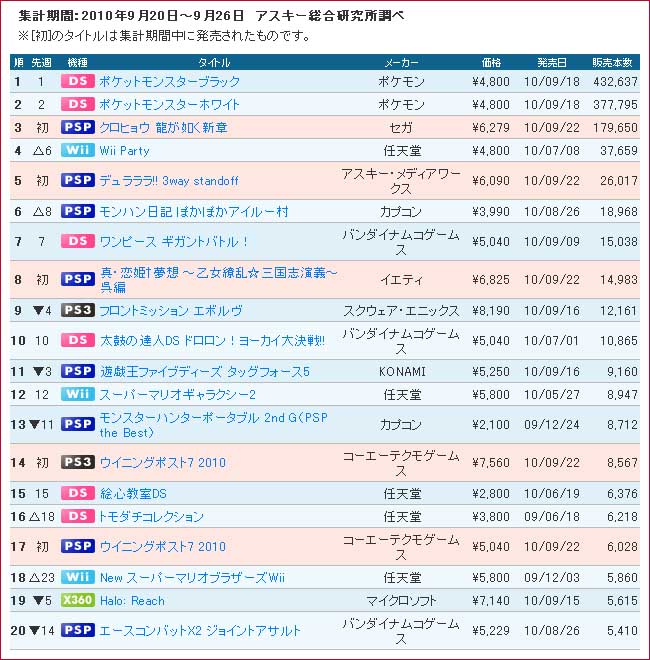Open PS3 ウイニングポスト7 2010 link in rank 14
Image resolution: width=650 pixels, height=660 pixels.
click(162, 463)
